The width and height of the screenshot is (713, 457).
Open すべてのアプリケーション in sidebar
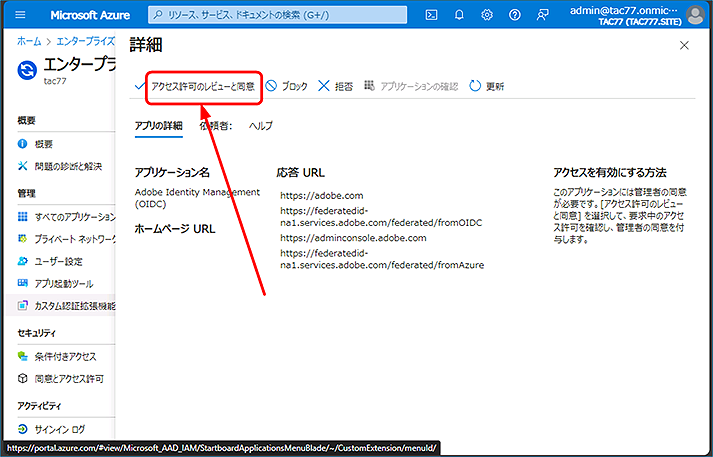pos(66,217)
